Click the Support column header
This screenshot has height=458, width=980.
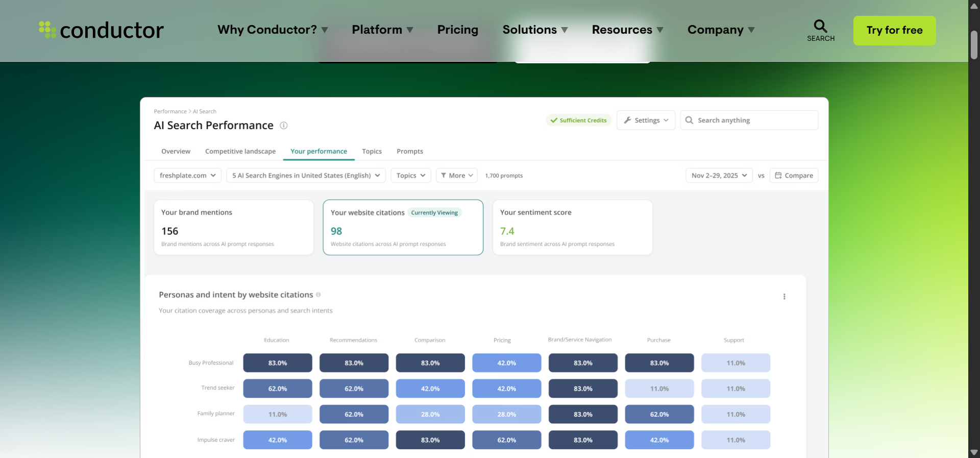point(734,340)
